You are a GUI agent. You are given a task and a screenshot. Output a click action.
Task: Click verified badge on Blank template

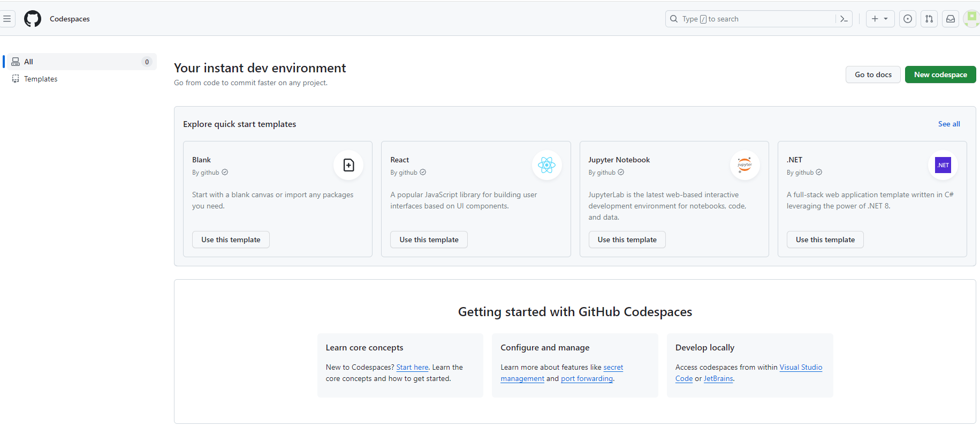(x=225, y=172)
